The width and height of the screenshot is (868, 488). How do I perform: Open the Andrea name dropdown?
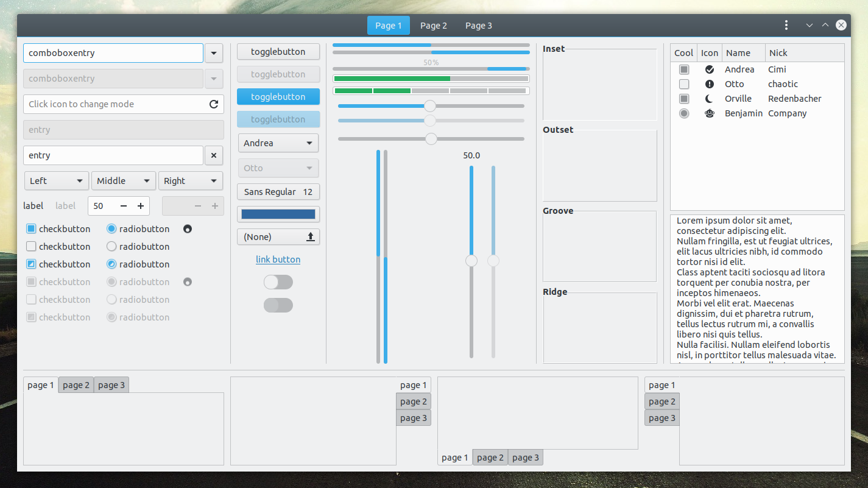pos(278,143)
